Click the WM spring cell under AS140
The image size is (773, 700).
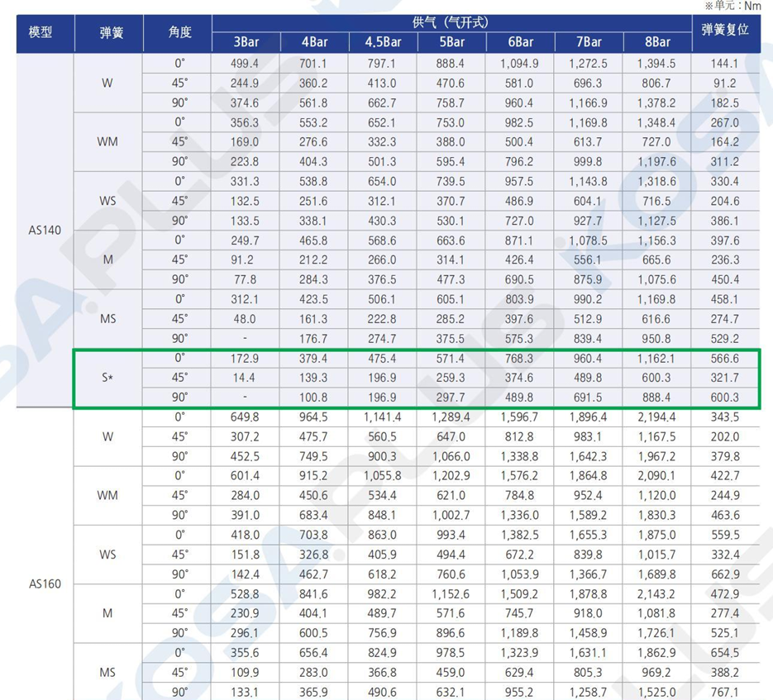107,142
